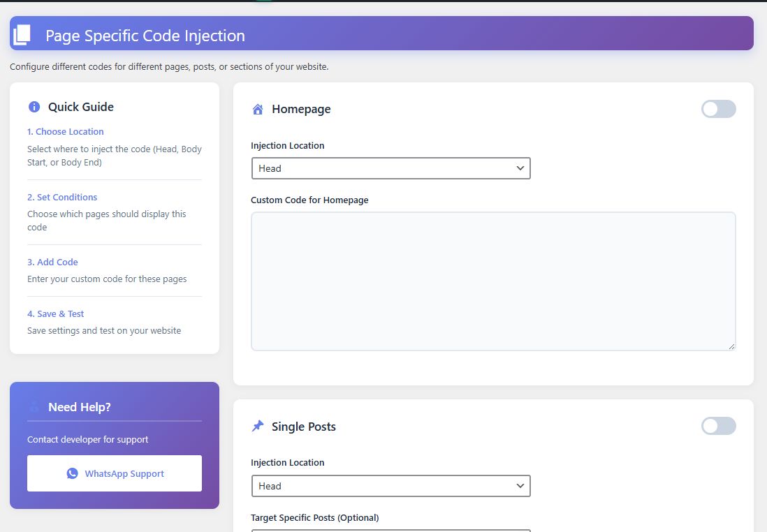Click the Single Posts pin icon
Viewport: 767px width, 532px height.
point(258,426)
